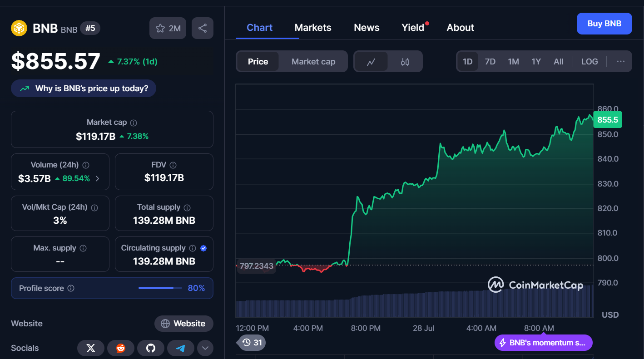This screenshot has width=644, height=359.
Task: Open the GitHub social link
Action: [x=151, y=348]
